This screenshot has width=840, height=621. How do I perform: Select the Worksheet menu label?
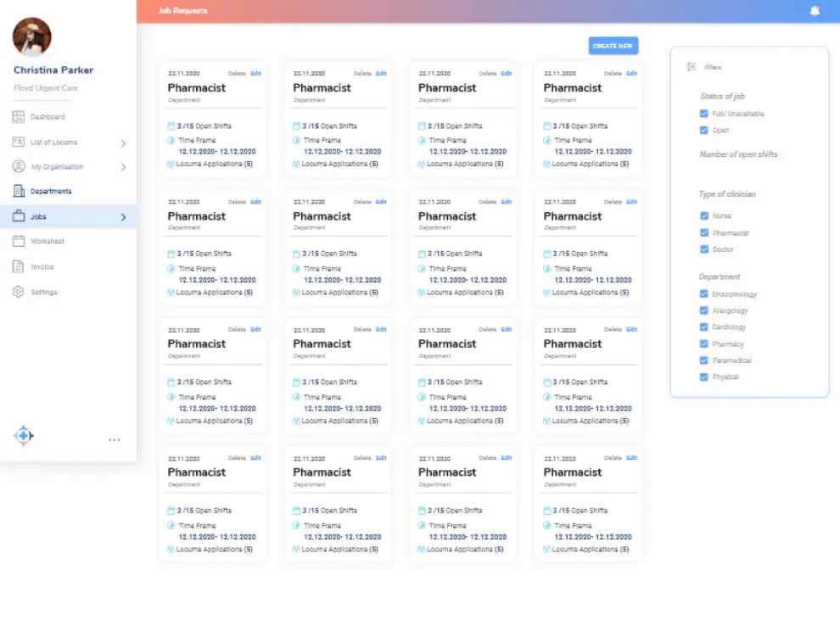pos(48,242)
